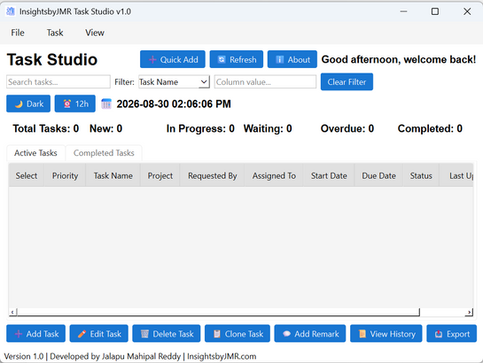483x363 pixels.
Task: Click the Delete Task button
Action: pyautogui.click(x=166, y=334)
